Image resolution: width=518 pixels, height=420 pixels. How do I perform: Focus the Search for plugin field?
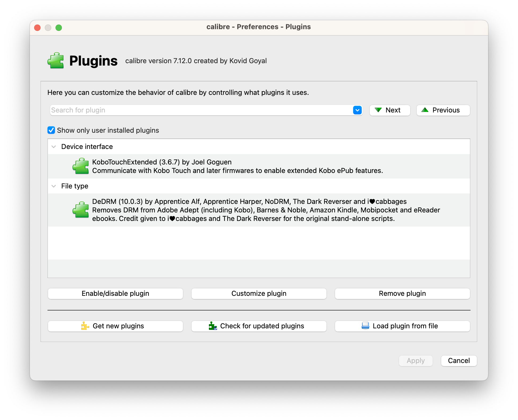(x=200, y=110)
